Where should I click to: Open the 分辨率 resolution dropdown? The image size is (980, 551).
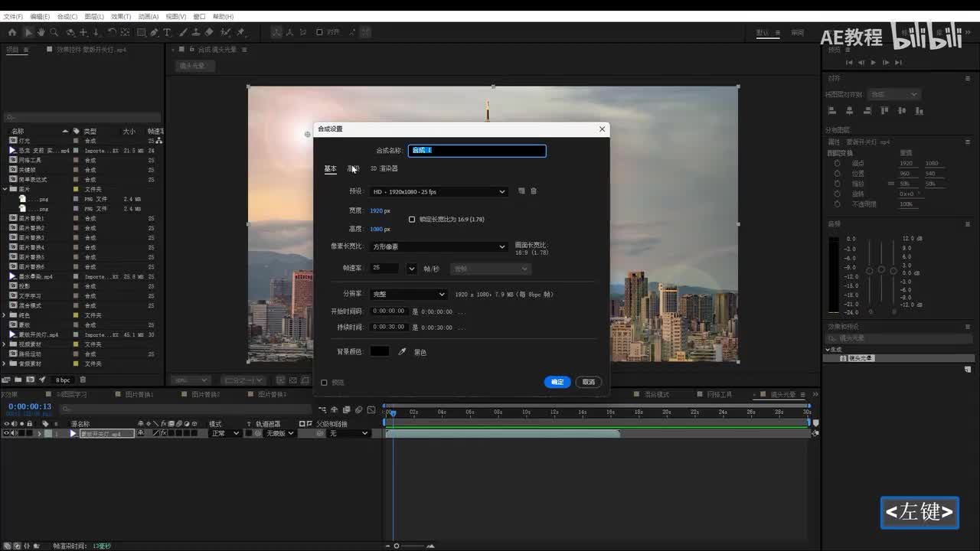[x=408, y=295]
